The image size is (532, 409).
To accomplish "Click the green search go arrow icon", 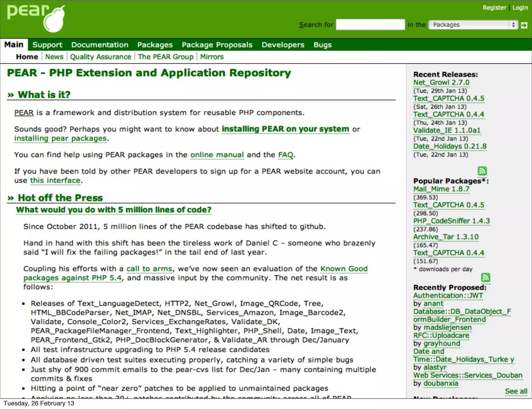I will 524,25.
